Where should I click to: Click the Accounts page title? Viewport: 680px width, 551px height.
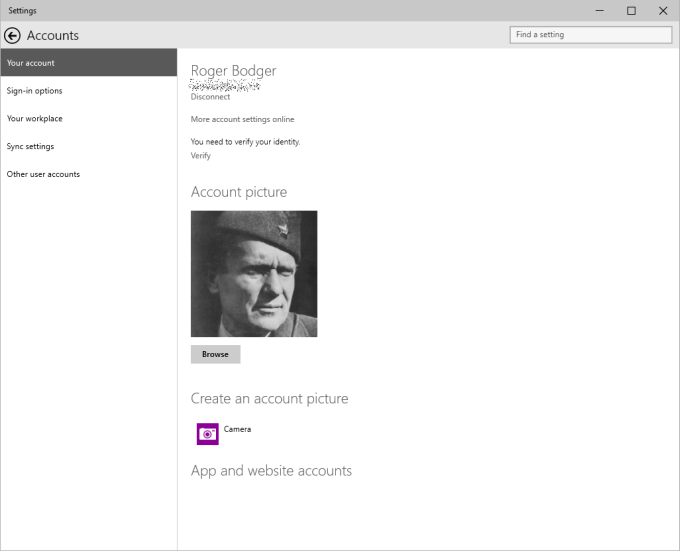53,35
